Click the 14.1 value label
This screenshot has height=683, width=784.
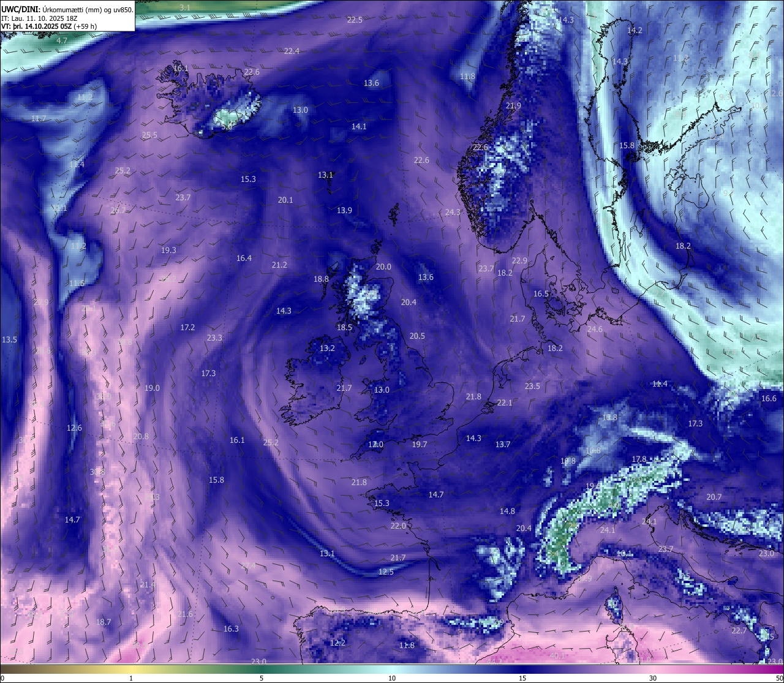tap(359, 127)
